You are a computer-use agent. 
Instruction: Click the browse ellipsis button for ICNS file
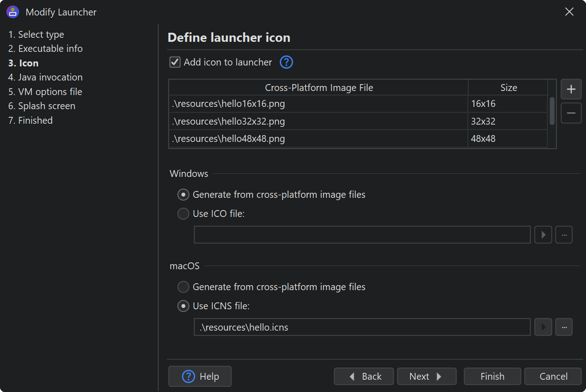564,327
